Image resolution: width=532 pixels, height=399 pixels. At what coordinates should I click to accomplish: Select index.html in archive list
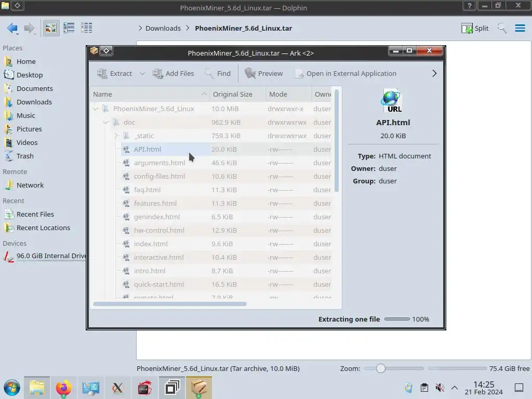[151, 244]
